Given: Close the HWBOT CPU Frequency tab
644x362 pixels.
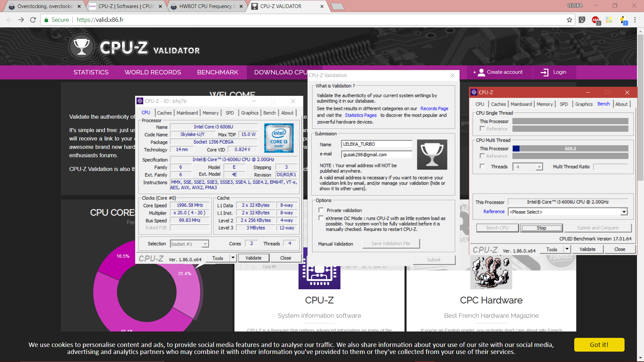Looking at the screenshot, I should 241,6.
